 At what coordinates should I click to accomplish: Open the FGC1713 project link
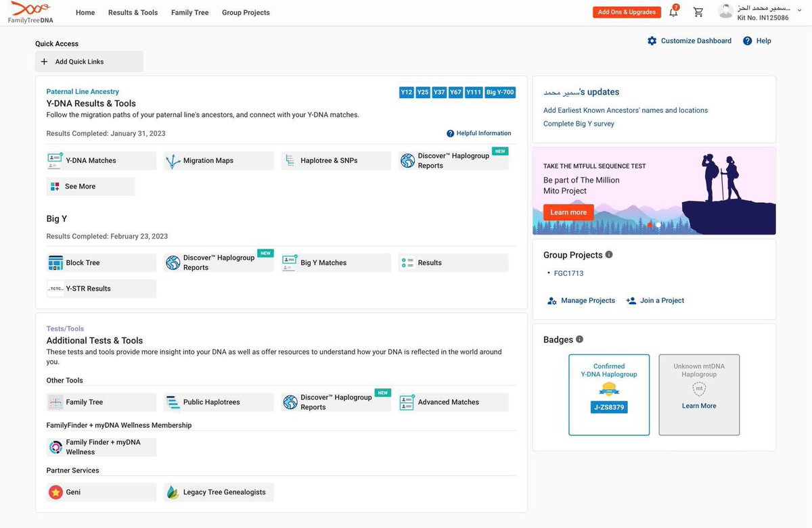[568, 274]
